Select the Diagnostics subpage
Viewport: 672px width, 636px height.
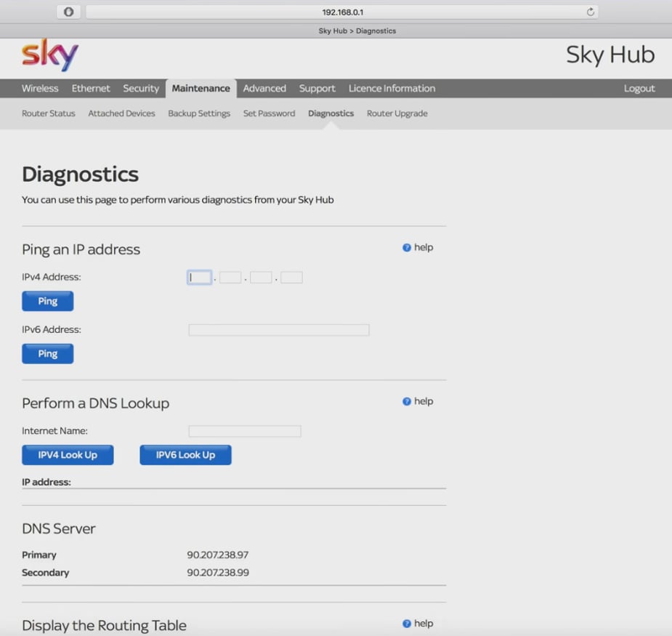(331, 113)
